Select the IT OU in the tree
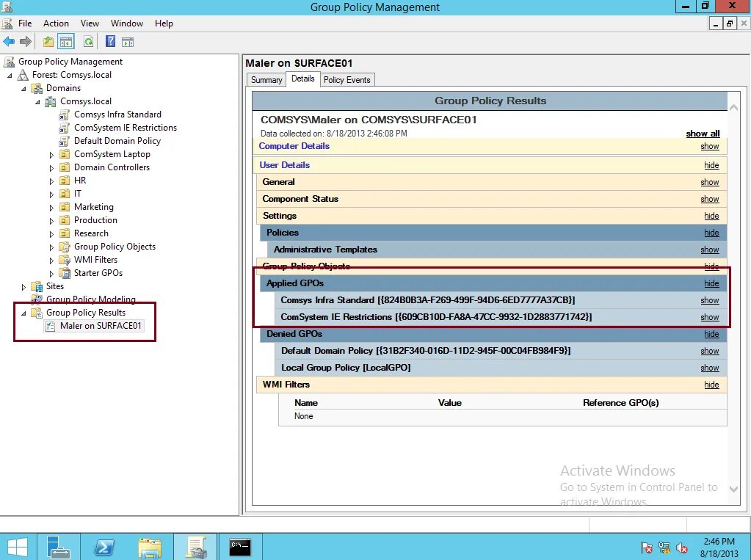The height and width of the screenshot is (560, 751). coord(78,194)
